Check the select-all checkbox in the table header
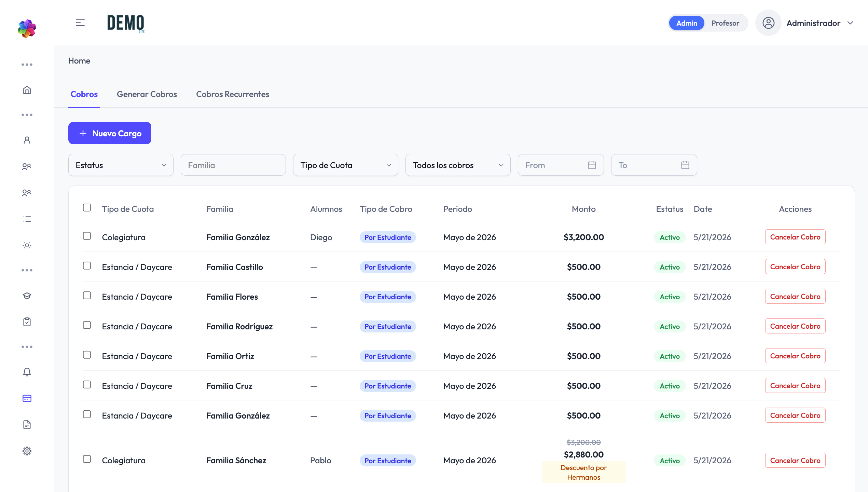Viewport: 868px width, 492px height. pyautogui.click(x=87, y=208)
